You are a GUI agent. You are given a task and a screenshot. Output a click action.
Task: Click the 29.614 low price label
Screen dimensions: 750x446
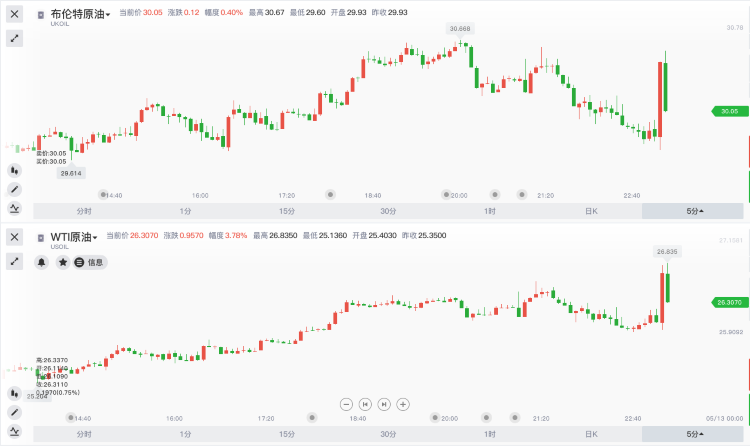71,173
